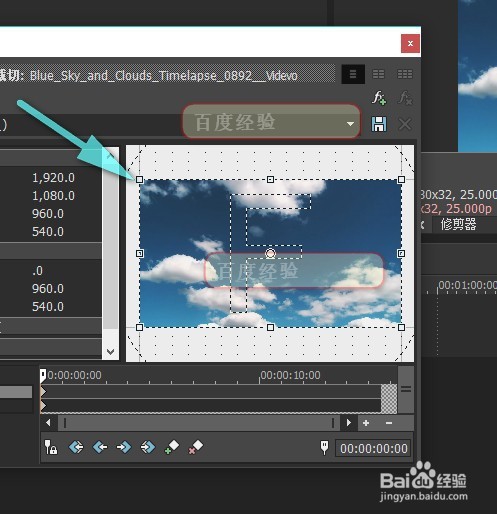Switch to the two-column grid view icon
The height and width of the screenshot is (514, 497).
click(378, 74)
